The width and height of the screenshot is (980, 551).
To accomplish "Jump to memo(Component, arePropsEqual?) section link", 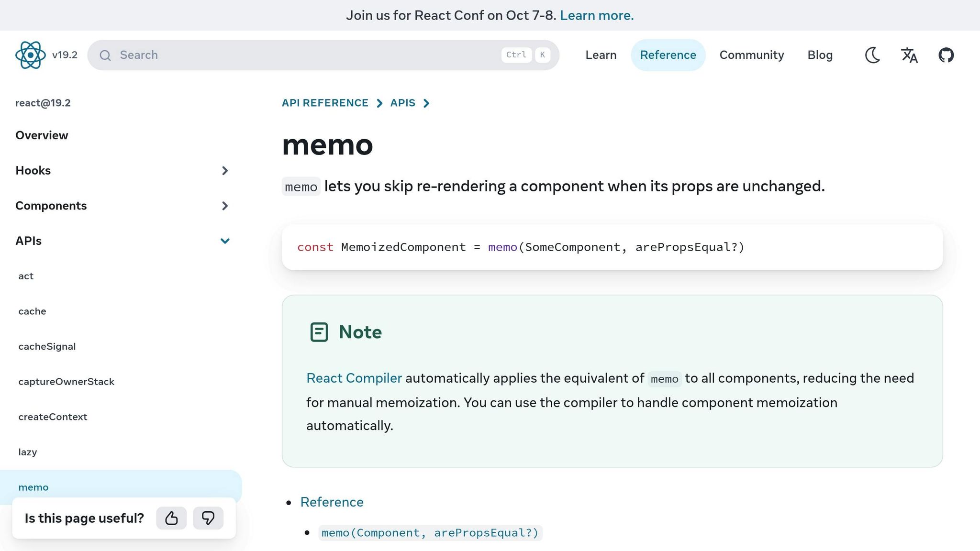I will pyautogui.click(x=430, y=533).
